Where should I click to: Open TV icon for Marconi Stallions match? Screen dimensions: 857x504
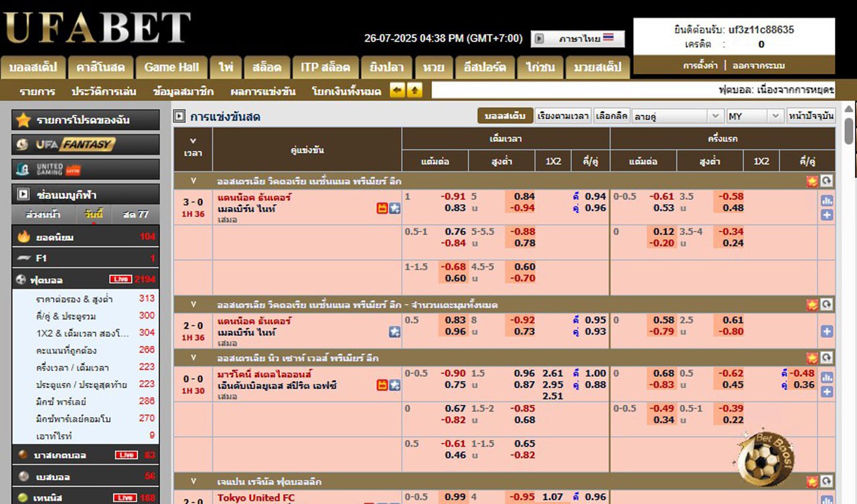(382, 386)
